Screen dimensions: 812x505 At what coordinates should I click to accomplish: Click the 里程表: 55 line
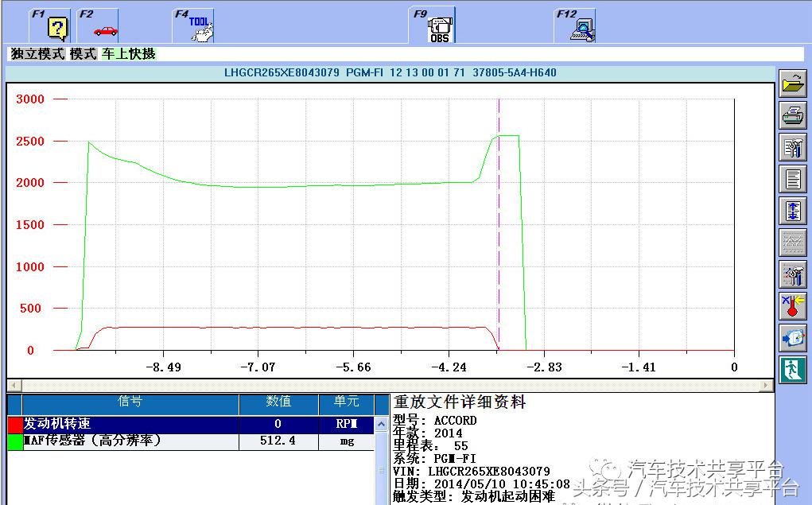pos(430,446)
